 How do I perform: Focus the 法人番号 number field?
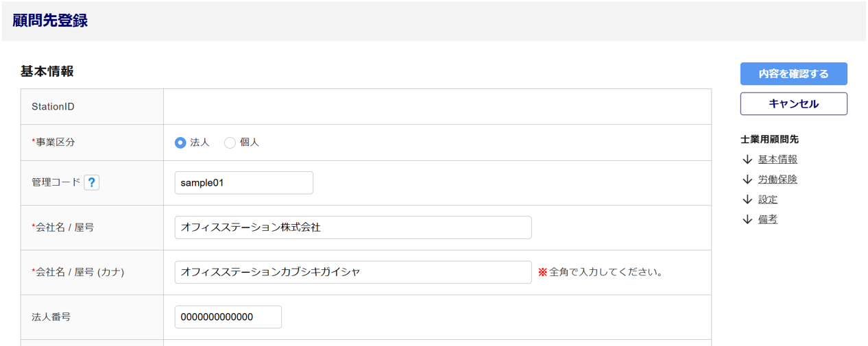coord(228,317)
